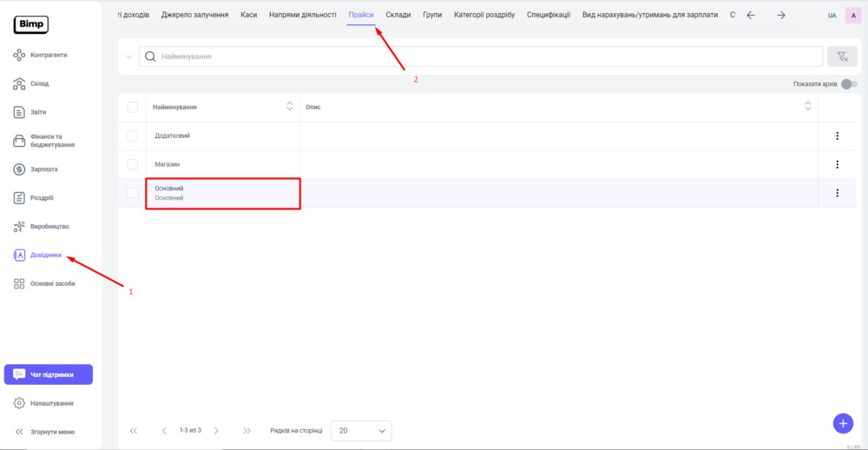Sort by Найменування column arrows
868x450 pixels.
pyautogui.click(x=290, y=107)
